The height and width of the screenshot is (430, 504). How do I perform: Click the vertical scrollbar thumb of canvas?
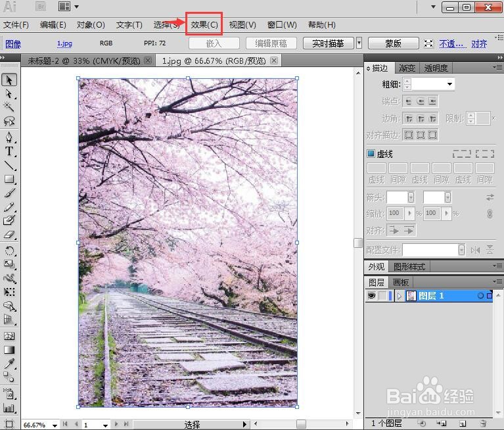358,243
